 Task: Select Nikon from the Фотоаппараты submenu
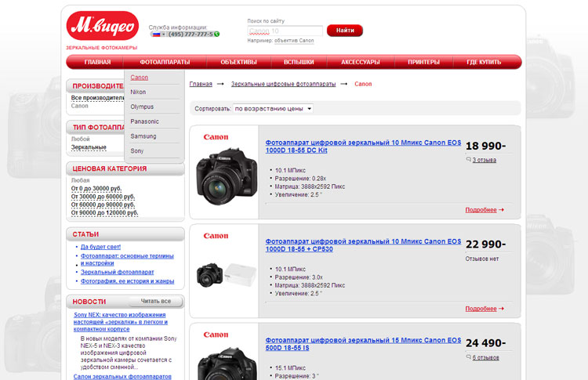tap(139, 92)
